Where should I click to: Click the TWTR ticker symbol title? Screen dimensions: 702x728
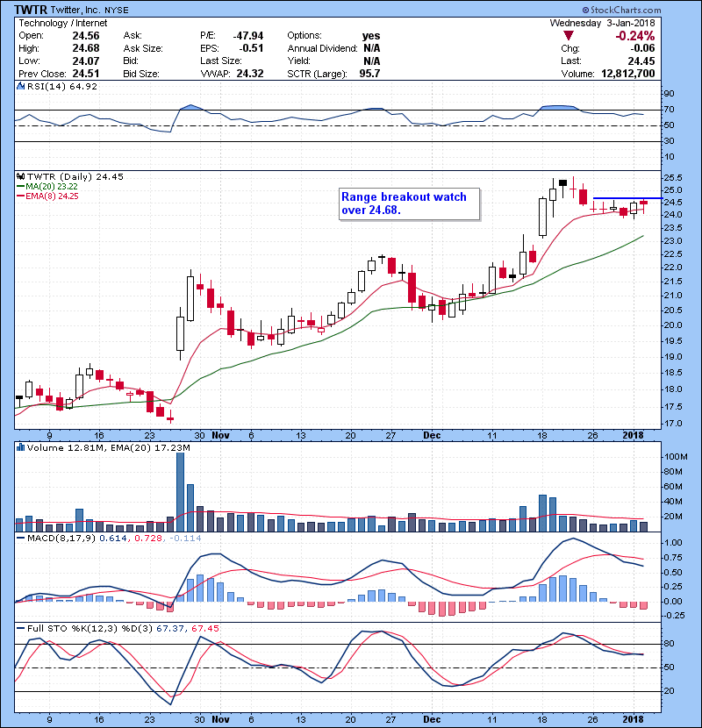[30, 10]
